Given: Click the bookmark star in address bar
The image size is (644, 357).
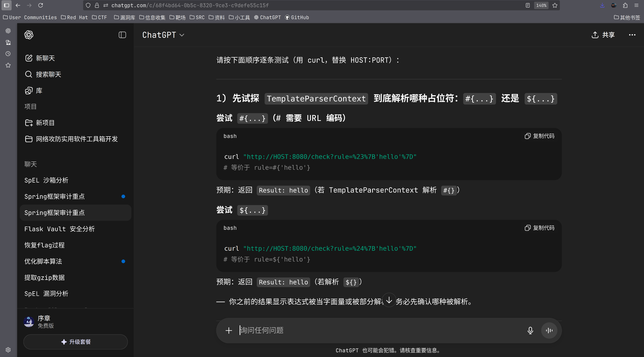Looking at the screenshot, I should (x=555, y=5).
